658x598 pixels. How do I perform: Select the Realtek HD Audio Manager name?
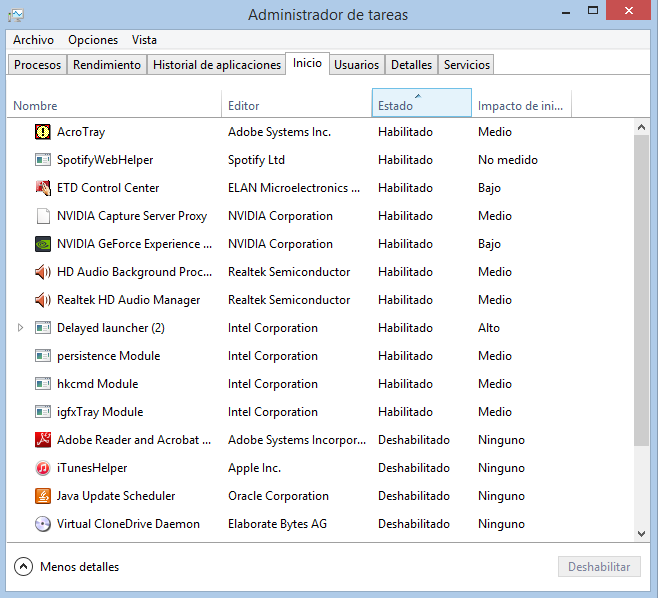pos(128,300)
